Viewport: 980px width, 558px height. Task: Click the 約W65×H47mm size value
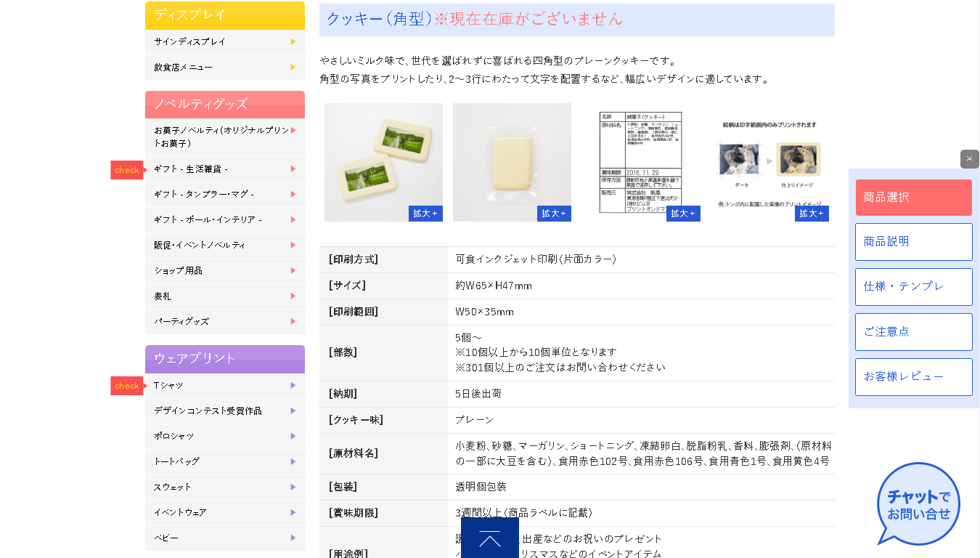494,286
